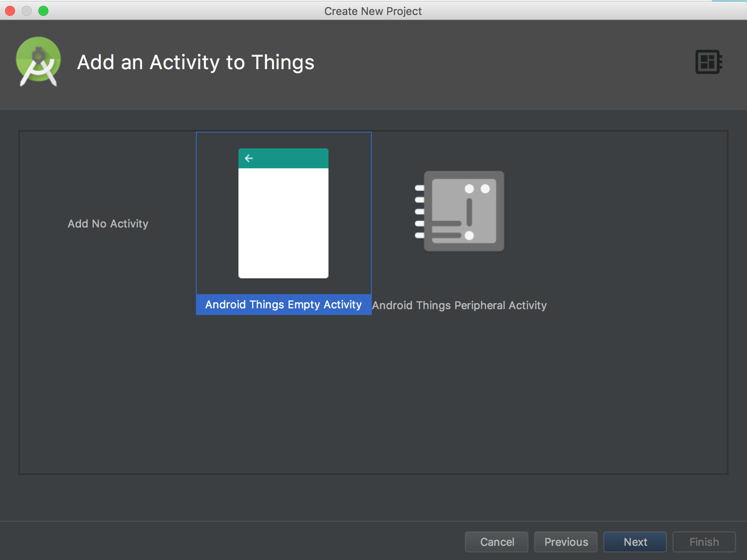The width and height of the screenshot is (747, 560).
Task: Click the Android Things Empty Activity label
Action: [x=283, y=305]
